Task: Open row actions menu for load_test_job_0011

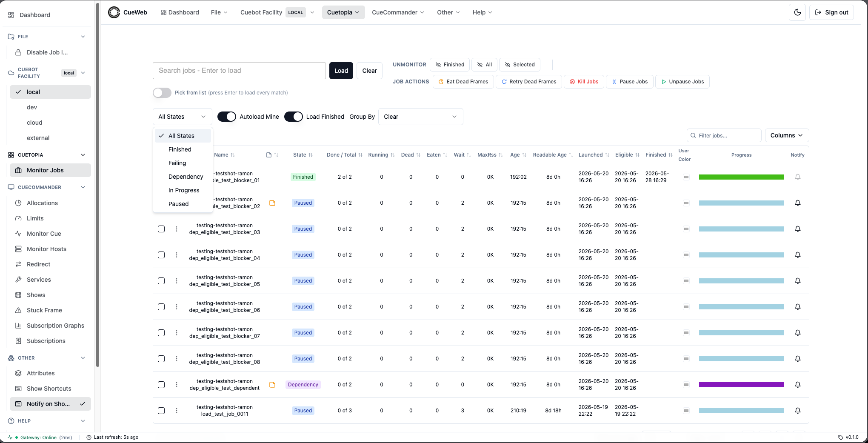Action: coord(177,411)
